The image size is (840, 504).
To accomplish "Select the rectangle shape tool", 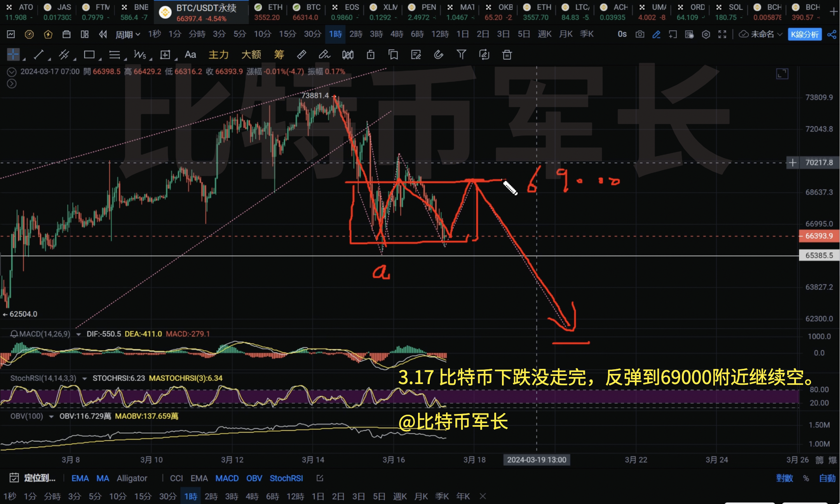I will point(89,54).
